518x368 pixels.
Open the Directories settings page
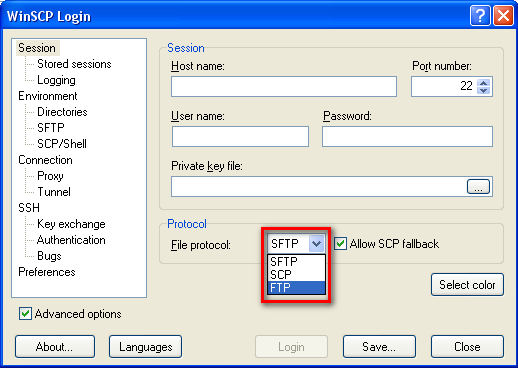pos(62,112)
